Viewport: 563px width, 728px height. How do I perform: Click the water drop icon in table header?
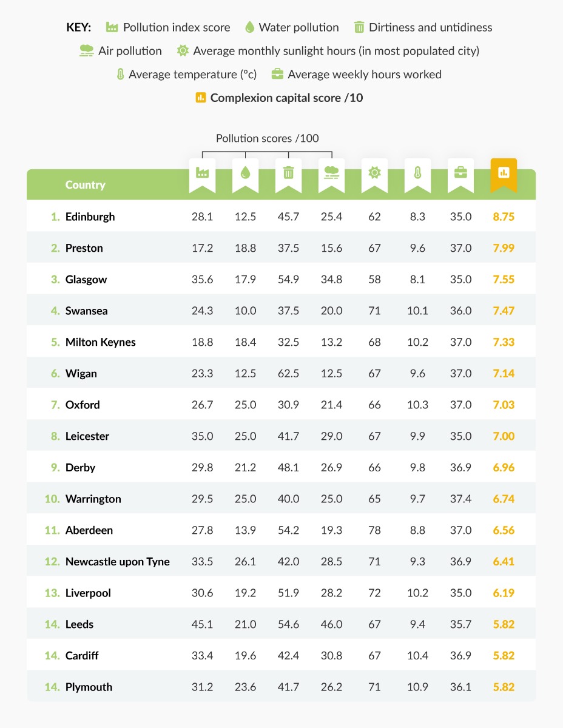click(x=245, y=173)
